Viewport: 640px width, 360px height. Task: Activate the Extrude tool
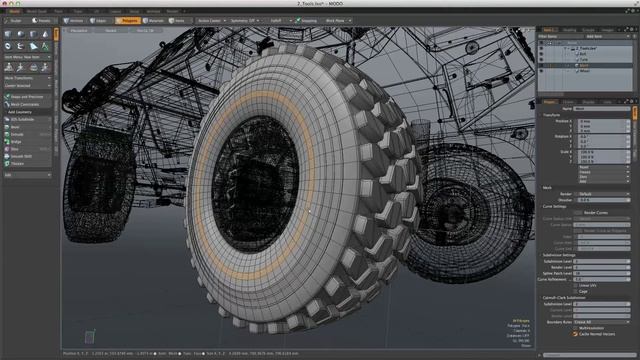(27, 134)
